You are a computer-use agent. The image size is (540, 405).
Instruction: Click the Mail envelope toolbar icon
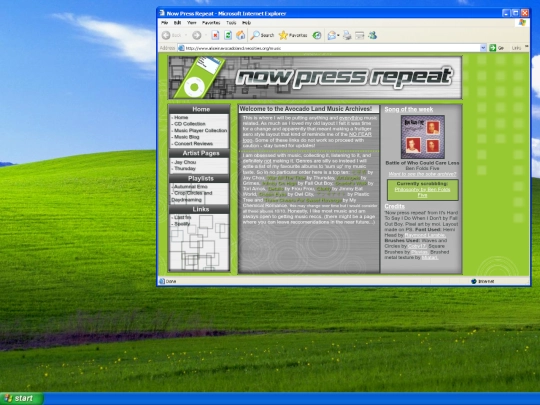(331, 35)
